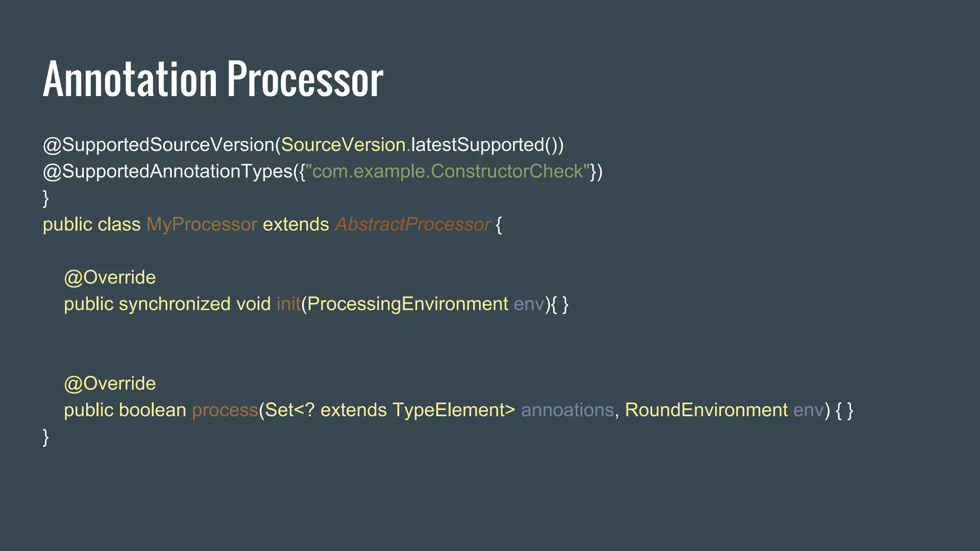Click the yellow SourceVersion identifier
Viewport: 980px width, 551px height.
click(343, 145)
